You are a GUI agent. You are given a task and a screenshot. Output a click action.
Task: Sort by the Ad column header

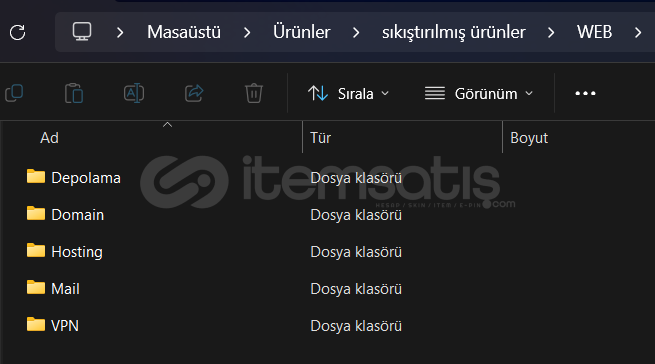point(49,138)
